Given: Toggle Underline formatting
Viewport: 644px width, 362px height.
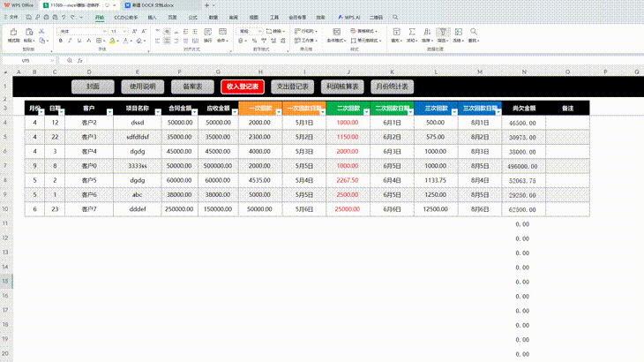Looking at the screenshot, I should coord(79,41).
